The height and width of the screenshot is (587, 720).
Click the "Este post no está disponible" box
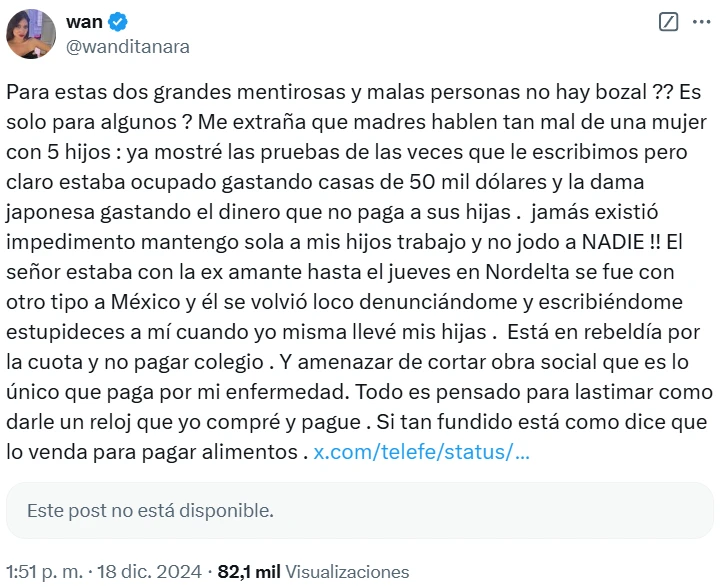point(360,510)
